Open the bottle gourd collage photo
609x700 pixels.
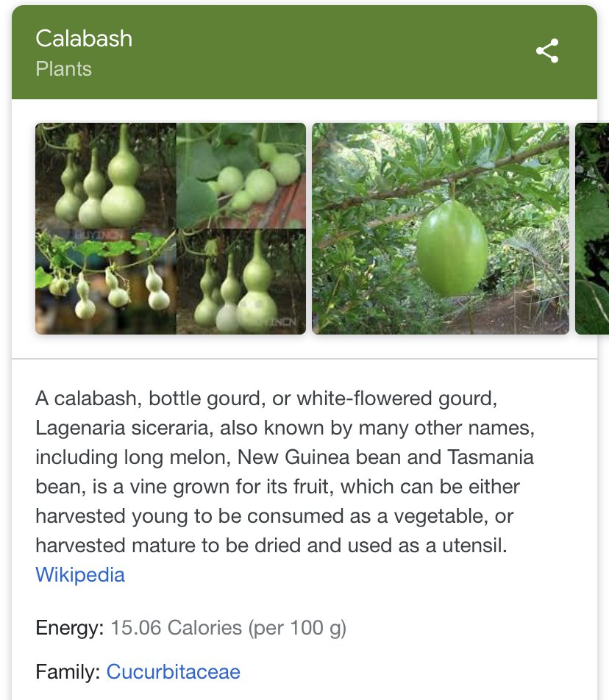coord(171,229)
